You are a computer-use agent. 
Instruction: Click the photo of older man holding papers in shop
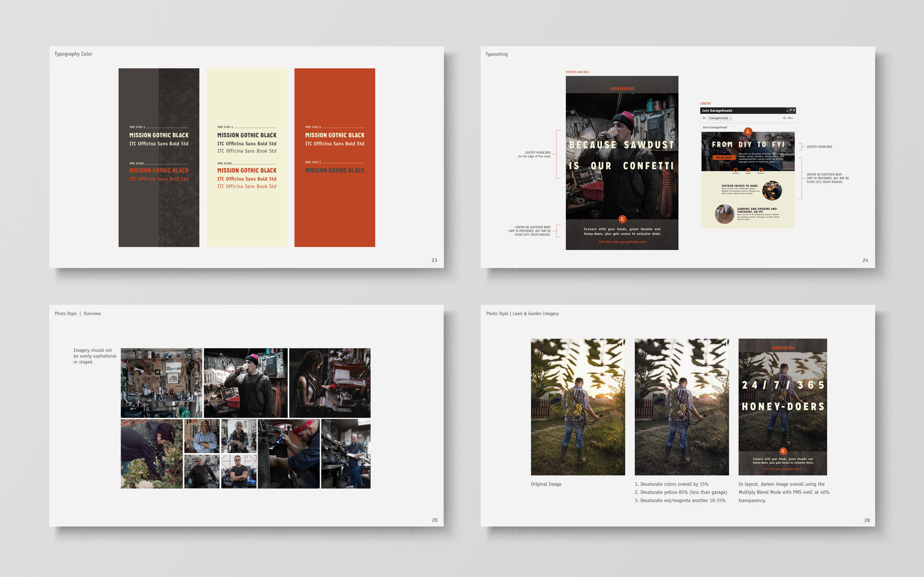pyautogui.click(x=346, y=454)
